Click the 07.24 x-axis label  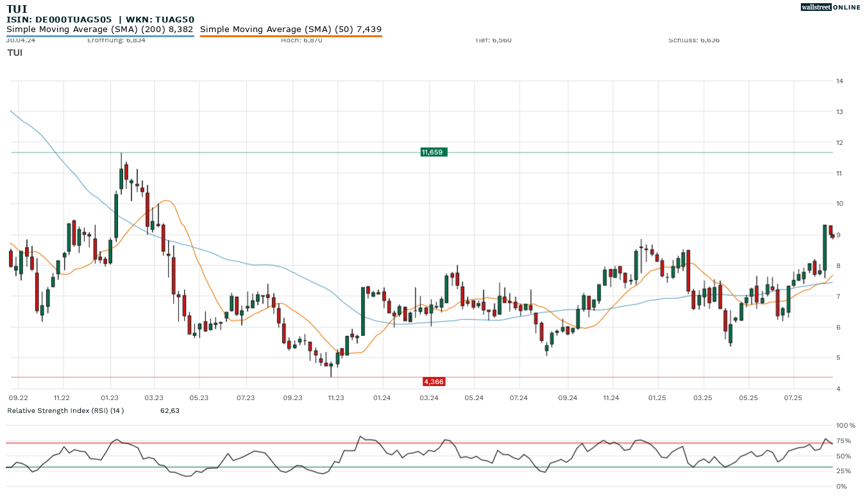point(518,398)
